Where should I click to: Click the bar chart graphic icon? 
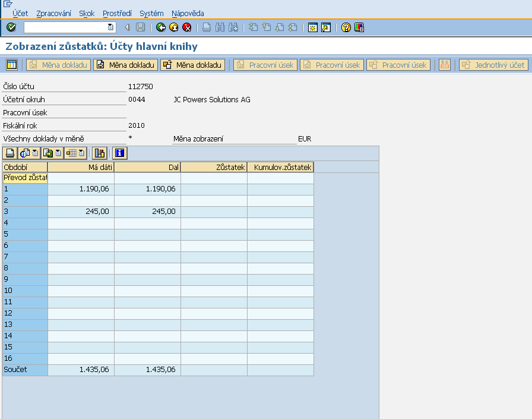click(x=99, y=153)
